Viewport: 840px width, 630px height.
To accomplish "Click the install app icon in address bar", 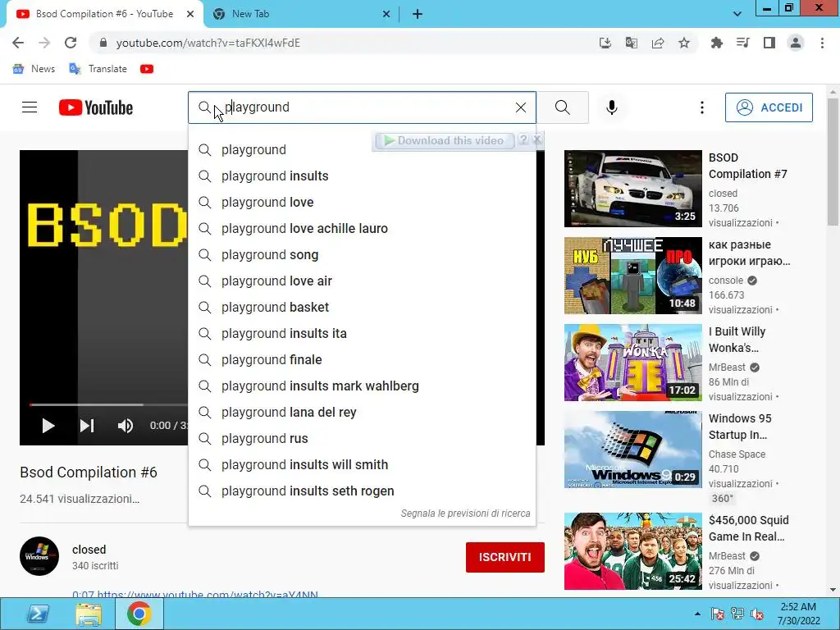I will click(x=605, y=43).
